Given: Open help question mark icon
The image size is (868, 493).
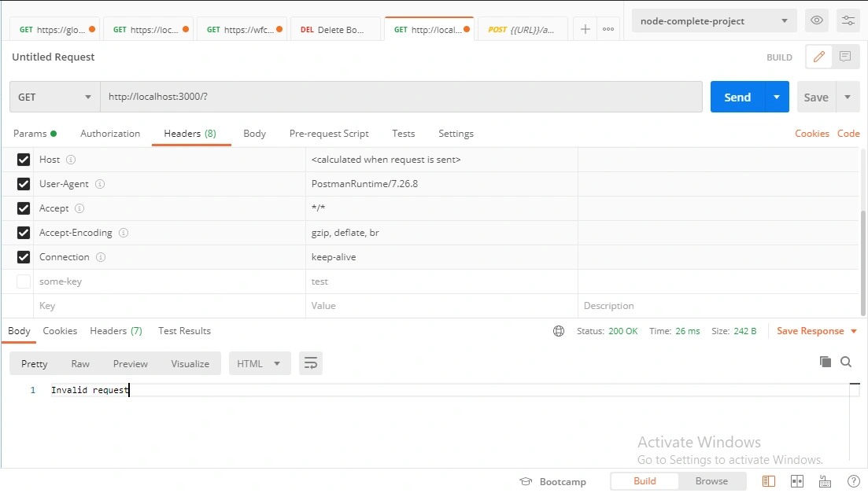Looking at the screenshot, I should click(853, 481).
